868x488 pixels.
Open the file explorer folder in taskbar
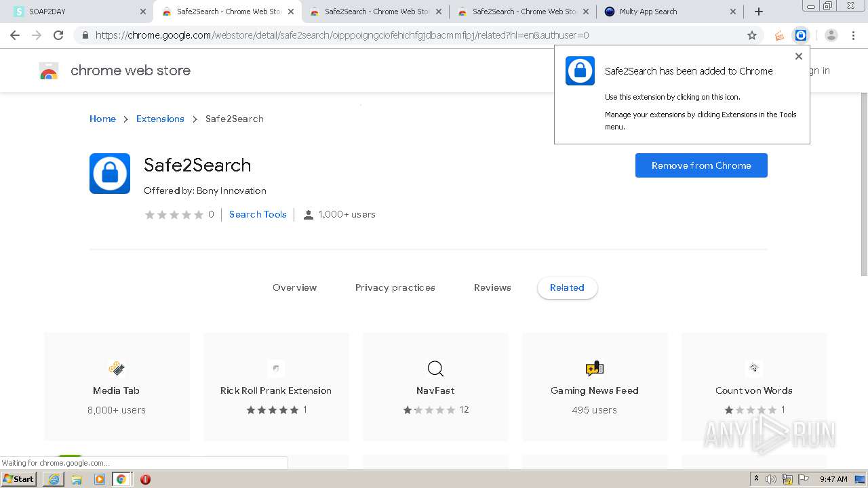(x=77, y=479)
